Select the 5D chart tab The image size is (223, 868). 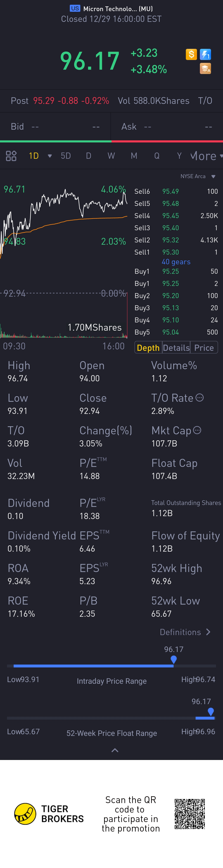point(66,156)
